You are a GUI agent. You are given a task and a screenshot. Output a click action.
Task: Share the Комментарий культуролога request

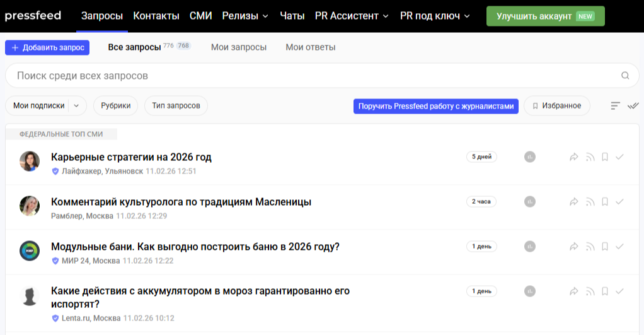click(574, 202)
